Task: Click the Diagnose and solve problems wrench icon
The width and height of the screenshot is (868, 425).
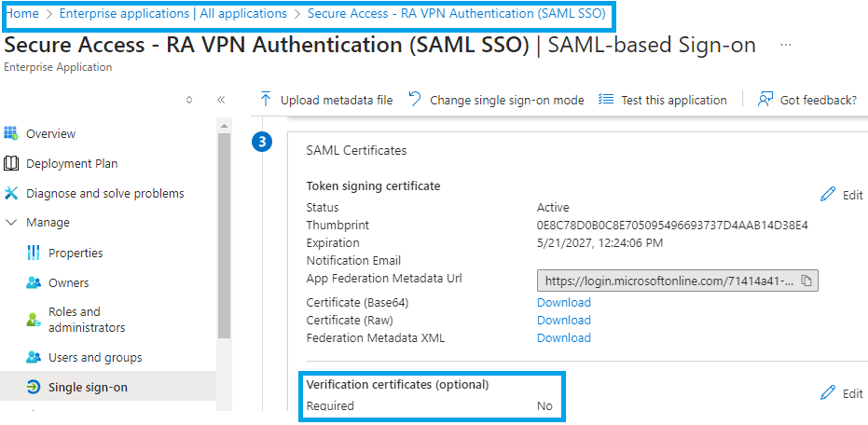Action: click(11, 193)
